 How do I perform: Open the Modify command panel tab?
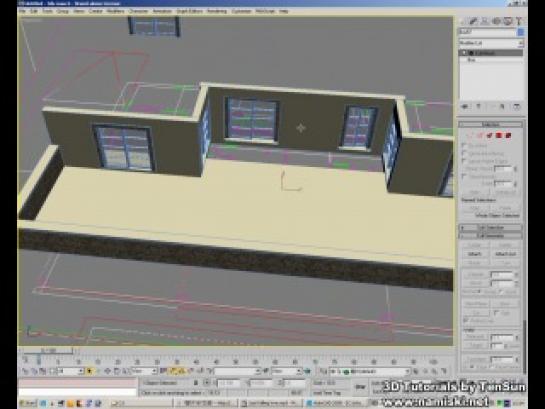tap(473, 22)
